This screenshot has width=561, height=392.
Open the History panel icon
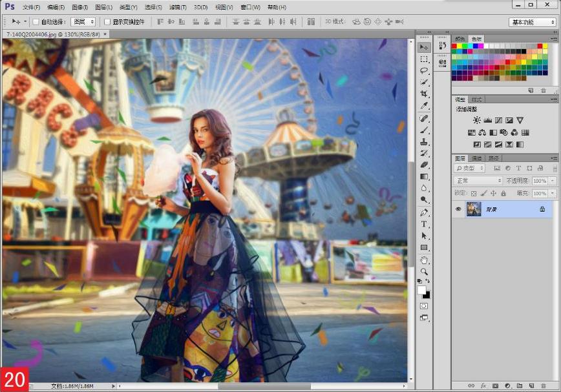coord(442,45)
